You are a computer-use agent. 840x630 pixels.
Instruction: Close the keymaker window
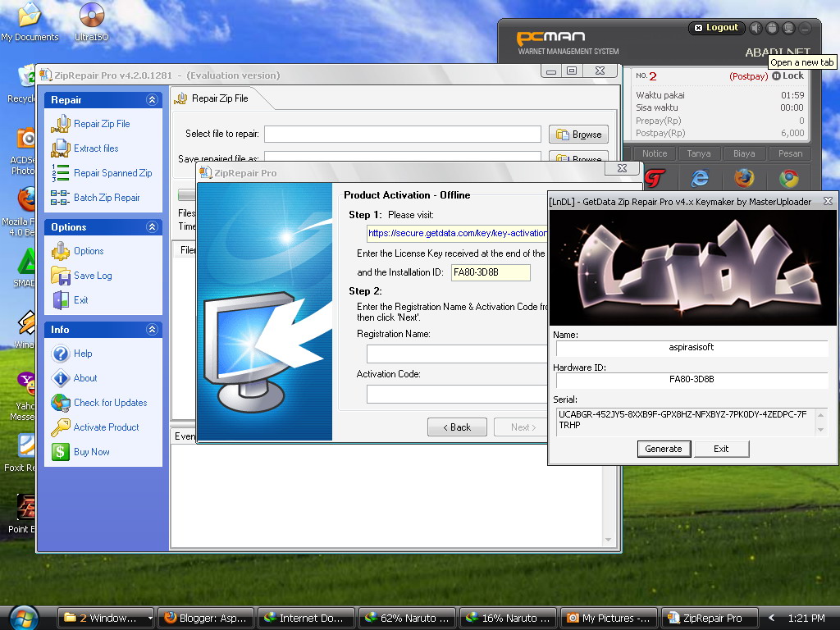pos(829,201)
